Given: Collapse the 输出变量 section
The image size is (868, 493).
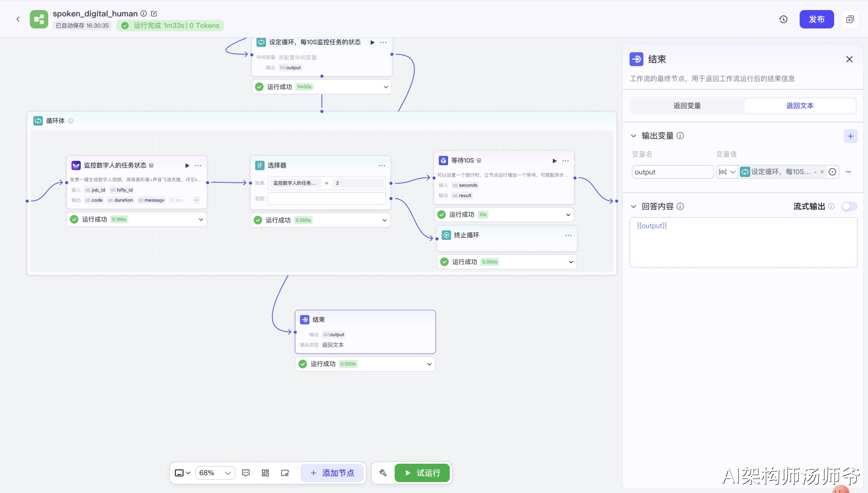Looking at the screenshot, I should click(634, 136).
